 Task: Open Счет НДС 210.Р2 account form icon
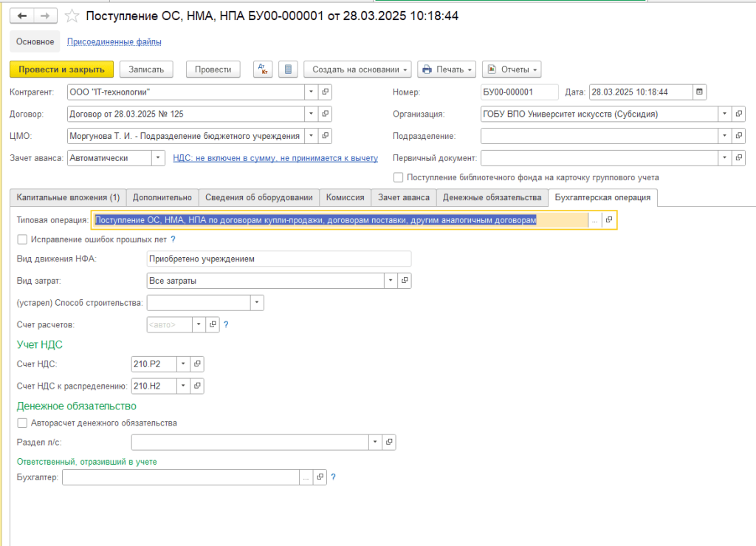(197, 364)
